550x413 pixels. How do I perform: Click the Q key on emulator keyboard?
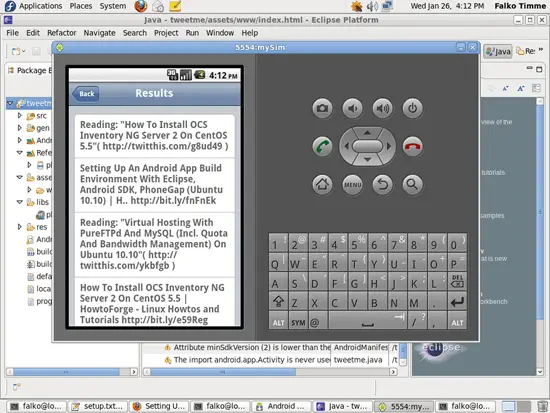point(279,262)
